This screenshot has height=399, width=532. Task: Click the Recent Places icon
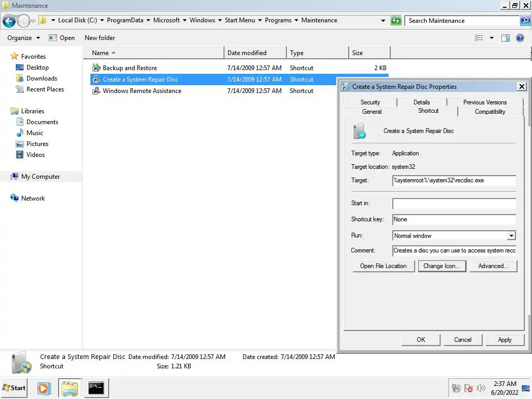click(x=20, y=89)
